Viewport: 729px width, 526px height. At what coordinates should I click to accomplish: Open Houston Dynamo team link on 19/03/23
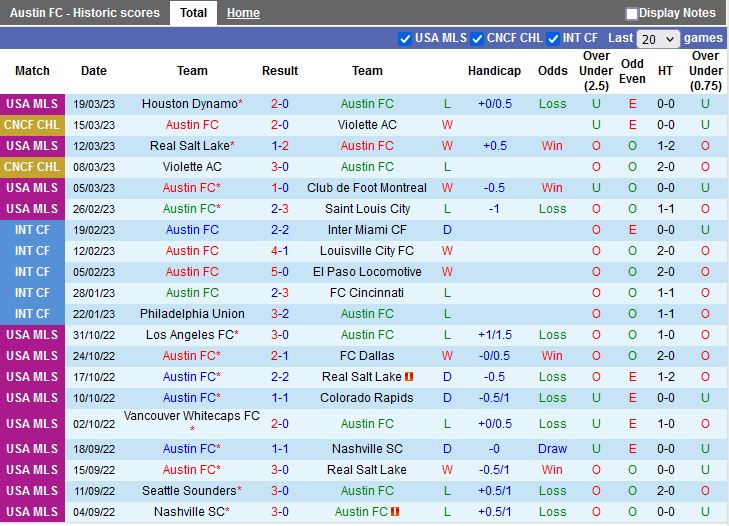pos(192,104)
